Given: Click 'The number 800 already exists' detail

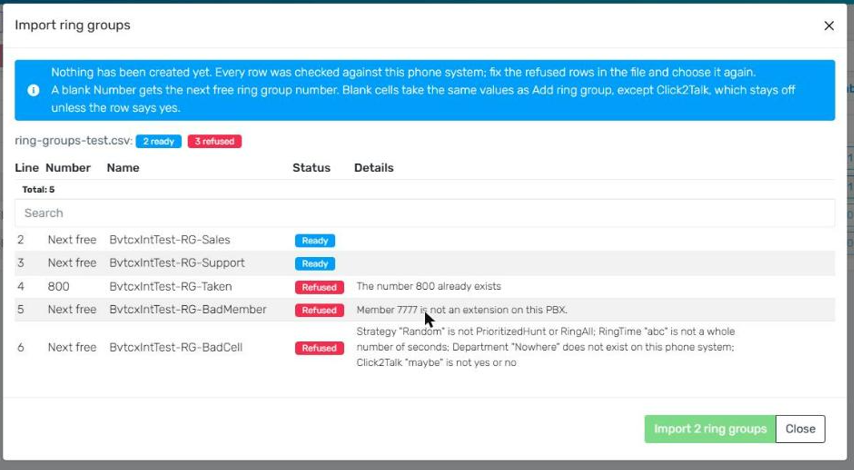Looking at the screenshot, I should click(429, 286).
